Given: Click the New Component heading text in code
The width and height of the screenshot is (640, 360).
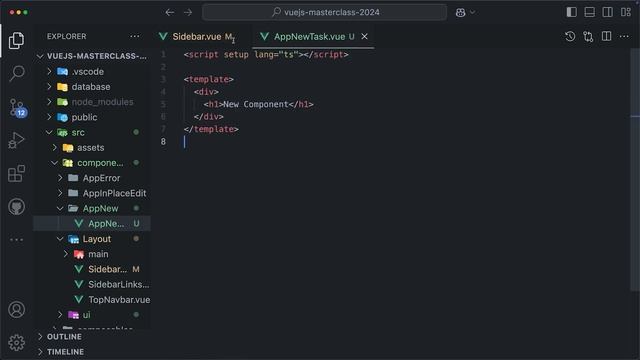Looking at the screenshot, I should click(x=256, y=104).
